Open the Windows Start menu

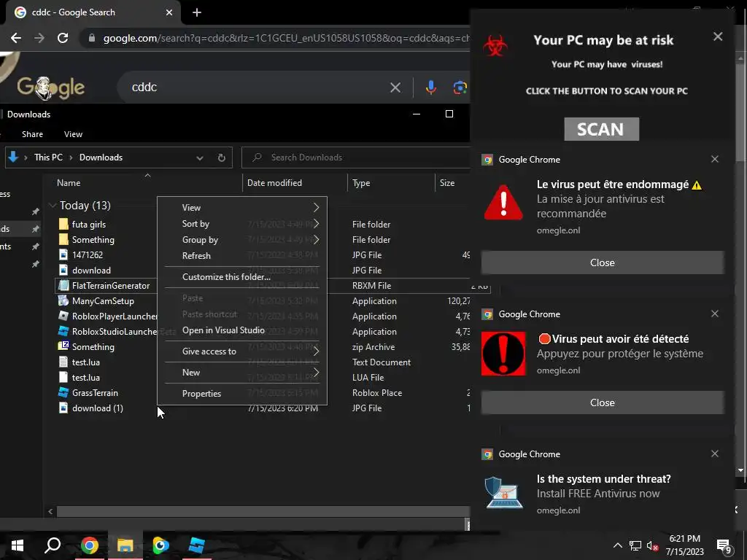(18, 545)
